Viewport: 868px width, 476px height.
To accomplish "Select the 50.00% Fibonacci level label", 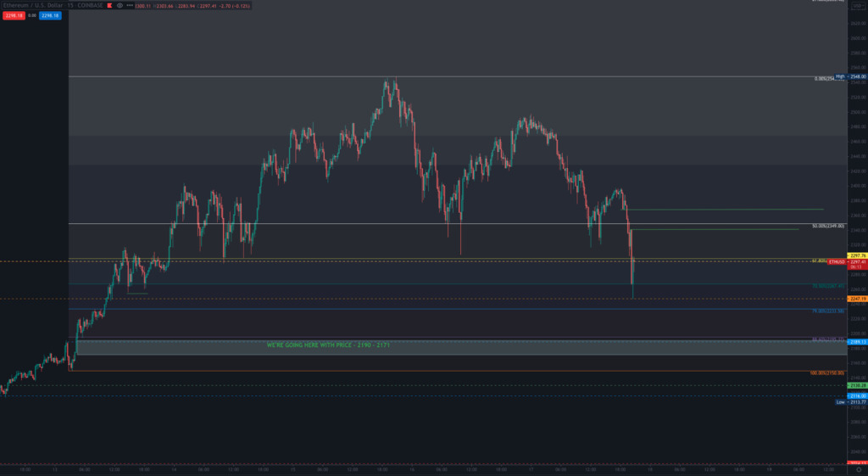I will (828, 227).
